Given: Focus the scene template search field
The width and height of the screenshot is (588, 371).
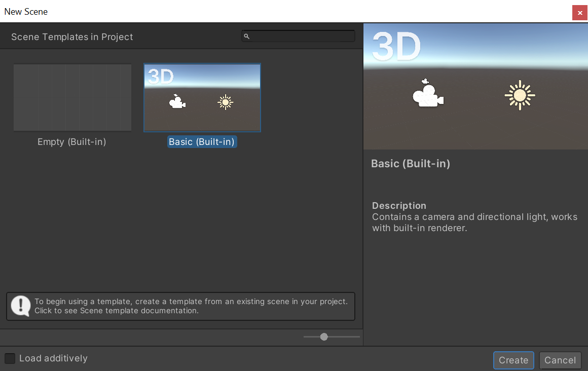Looking at the screenshot, I should point(303,36).
